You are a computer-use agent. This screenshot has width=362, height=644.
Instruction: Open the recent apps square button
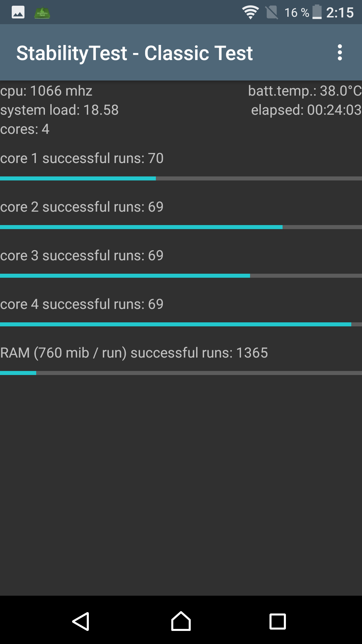[278, 622]
